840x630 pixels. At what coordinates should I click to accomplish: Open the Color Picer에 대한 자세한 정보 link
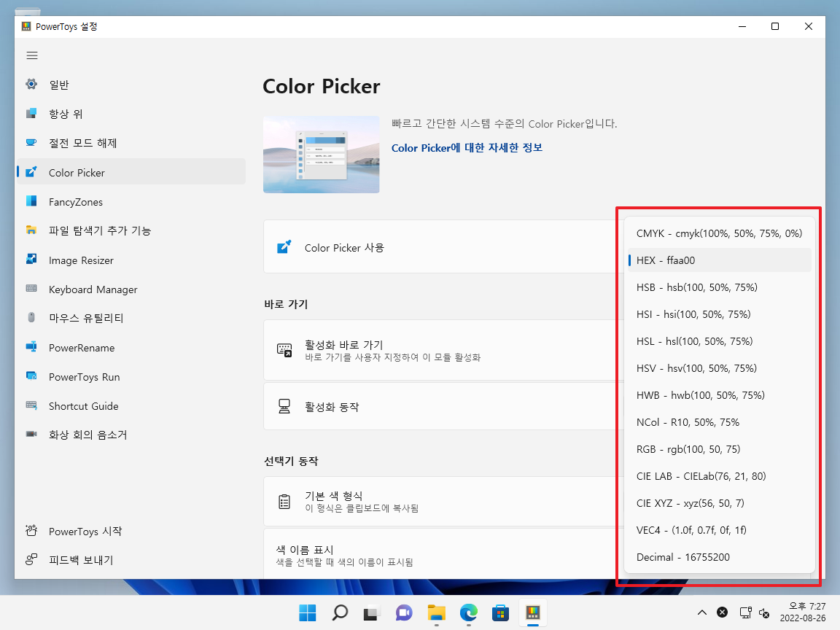467,148
